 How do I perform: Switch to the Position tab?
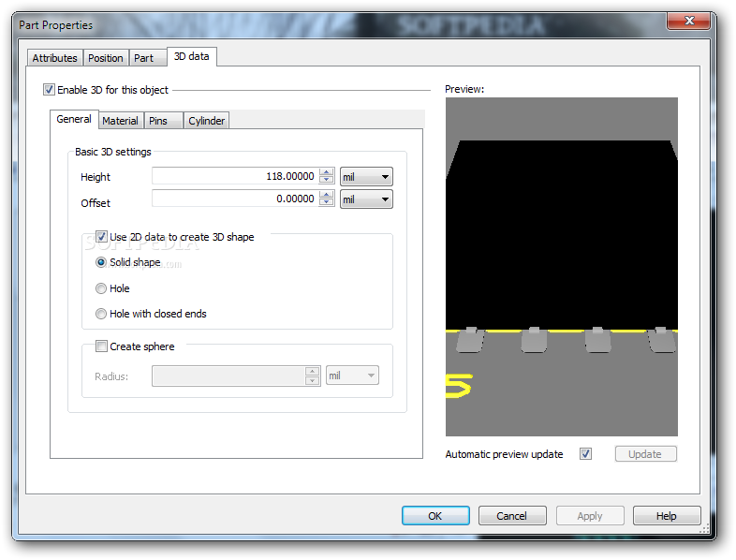pyautogui.click(x=106, y=58)
